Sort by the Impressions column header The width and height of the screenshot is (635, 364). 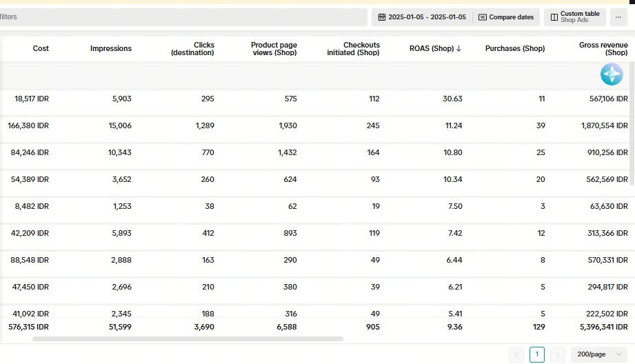pyautogui.click(x=110, y=49)
